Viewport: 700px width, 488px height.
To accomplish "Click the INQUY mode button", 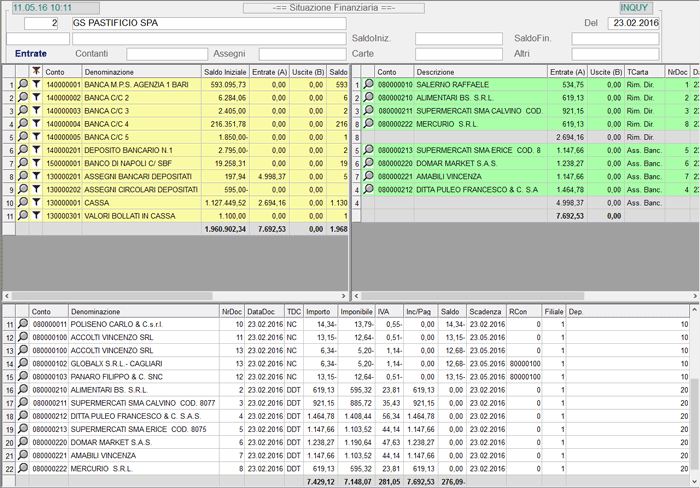I will pyautogui.click(x=636, y=8).
